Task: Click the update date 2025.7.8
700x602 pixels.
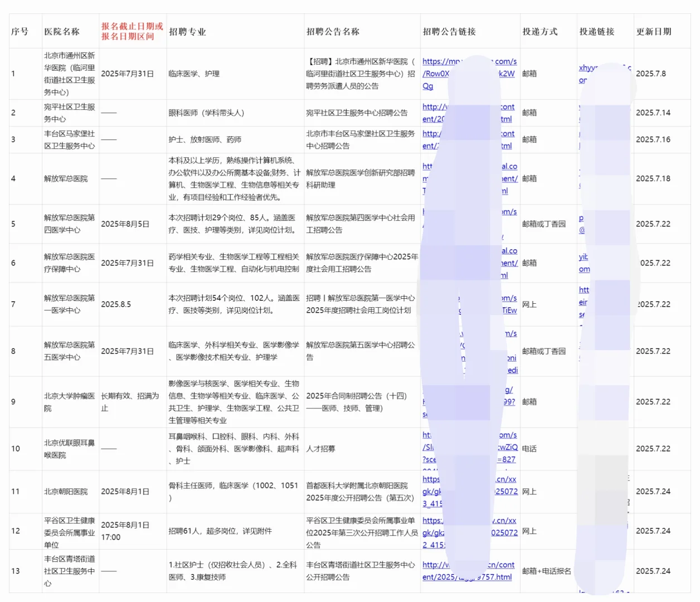Action: (651, 74)
